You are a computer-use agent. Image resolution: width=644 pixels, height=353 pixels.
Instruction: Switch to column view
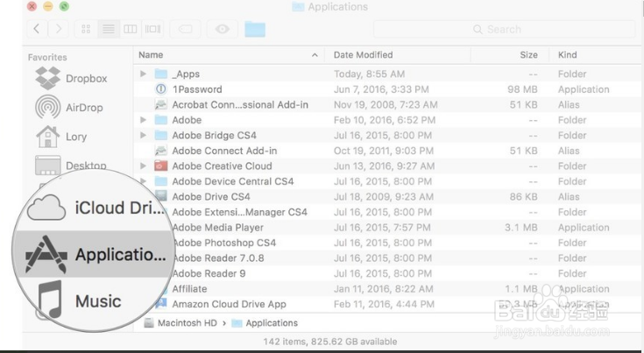pyautogui.click(x=131, y=29)
